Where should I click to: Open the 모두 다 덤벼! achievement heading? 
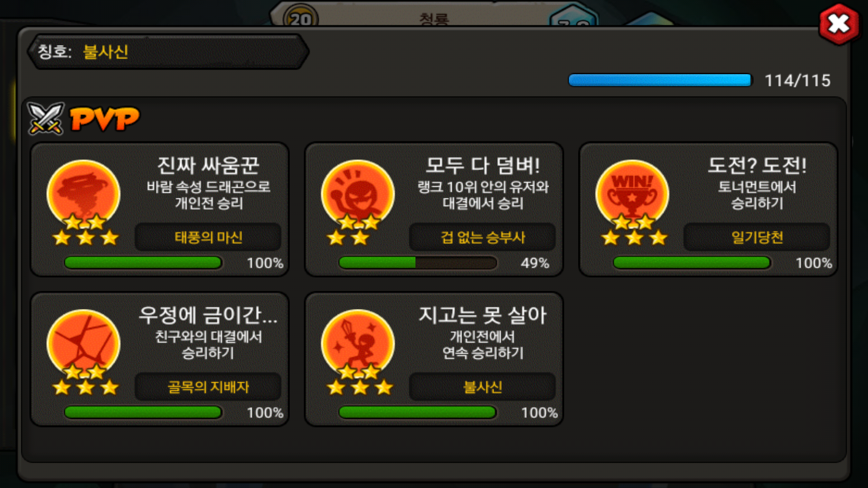click(x=483, y=165)
